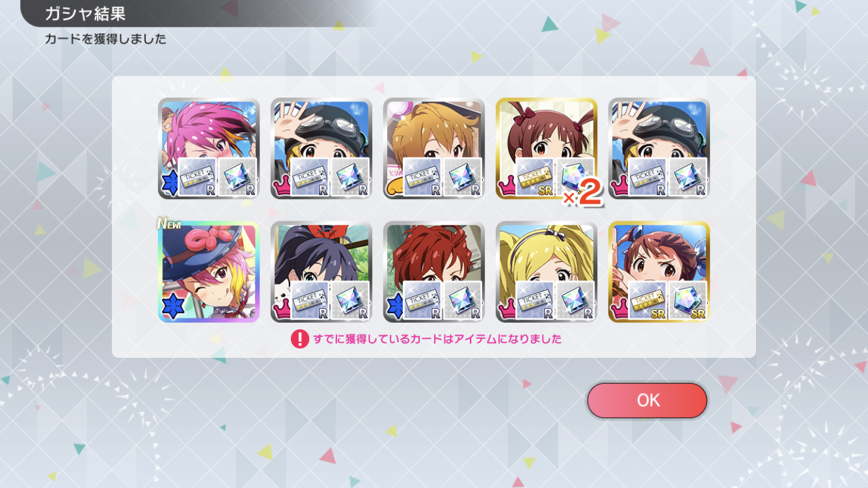Tap the red-haired character card in the bottom row
Image resolution: width=868 pixels, height=488 pixels.
click(434, 272)
